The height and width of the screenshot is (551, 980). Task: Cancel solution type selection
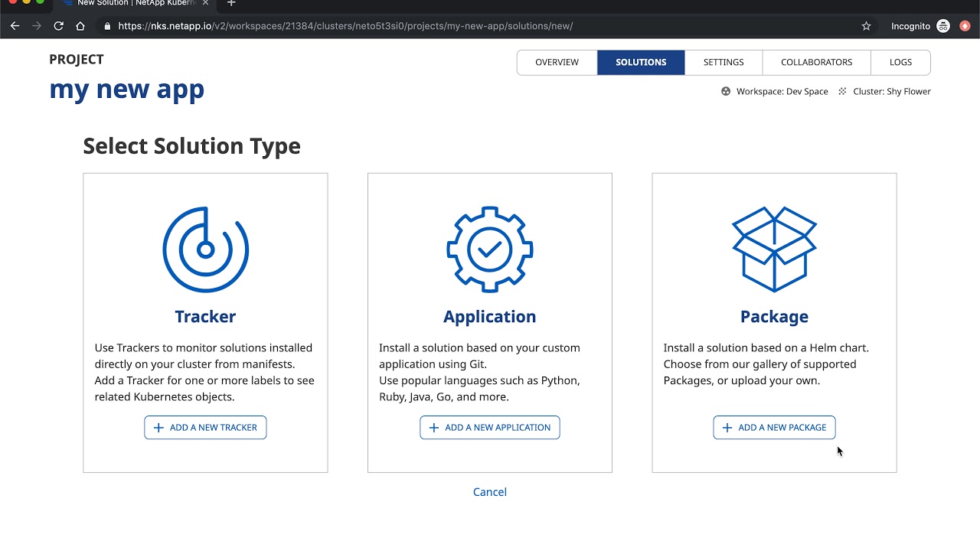click(490, 492)
